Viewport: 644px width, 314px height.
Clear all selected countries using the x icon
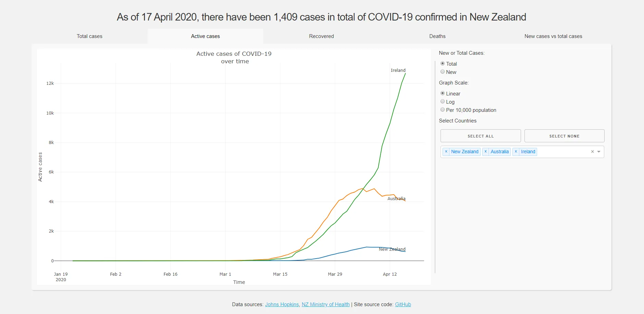[592, 151]
